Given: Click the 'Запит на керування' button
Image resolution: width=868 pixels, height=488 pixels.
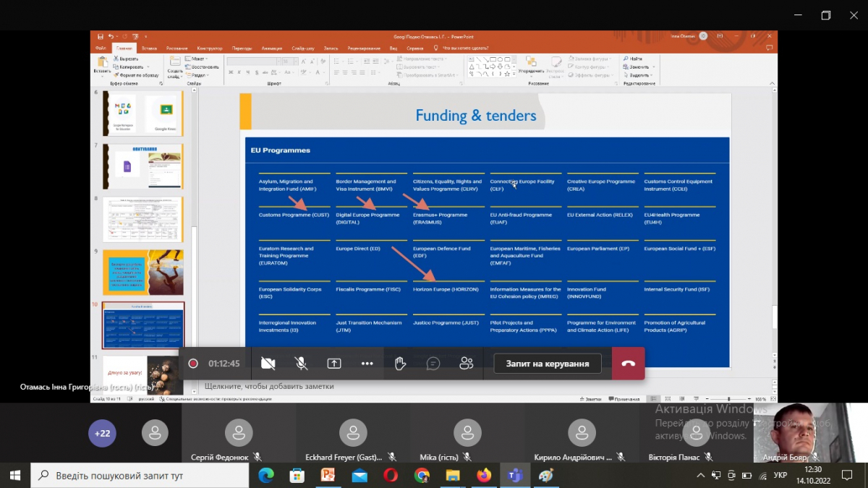Looking at the screenshot, I should (548, 364).
